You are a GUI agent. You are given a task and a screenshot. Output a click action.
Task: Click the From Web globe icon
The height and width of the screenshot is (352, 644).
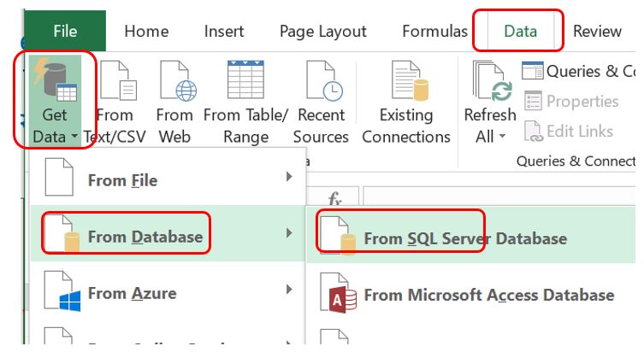[174, 82]
